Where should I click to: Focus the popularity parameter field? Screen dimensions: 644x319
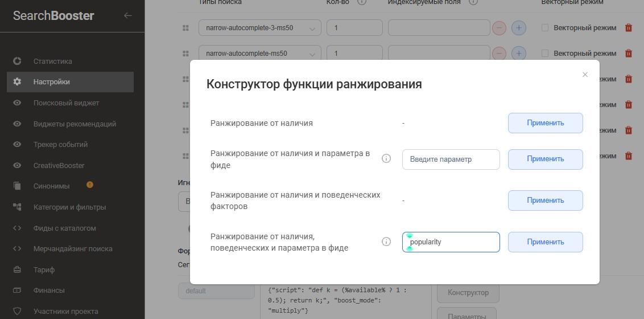451,242
